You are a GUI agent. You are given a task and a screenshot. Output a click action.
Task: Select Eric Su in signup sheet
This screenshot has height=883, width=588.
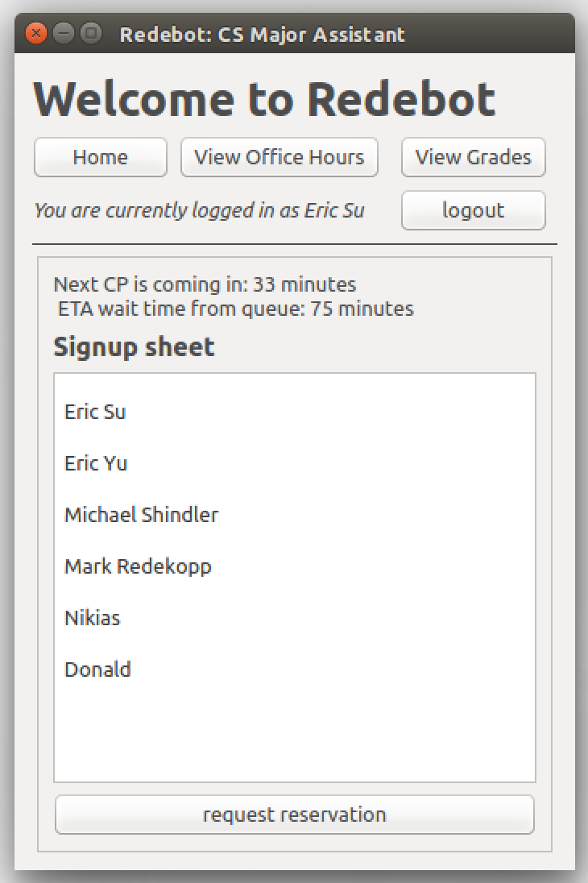click(295, 412)
